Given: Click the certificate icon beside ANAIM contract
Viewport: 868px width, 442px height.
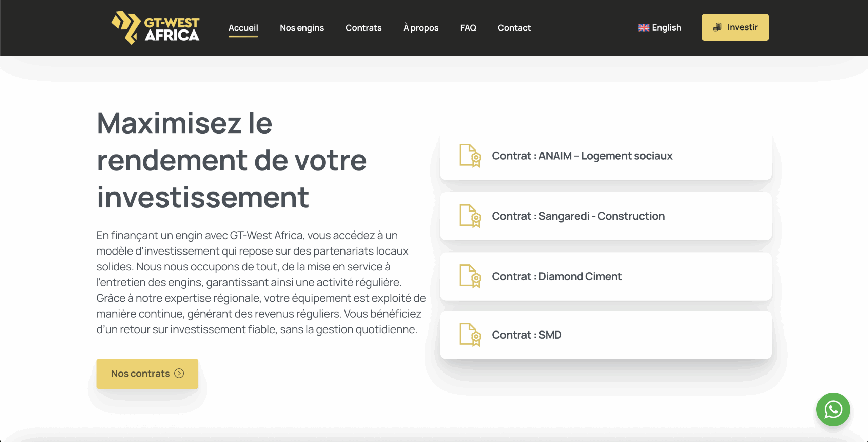Looking at the screenshot, I should pos(470,156).
